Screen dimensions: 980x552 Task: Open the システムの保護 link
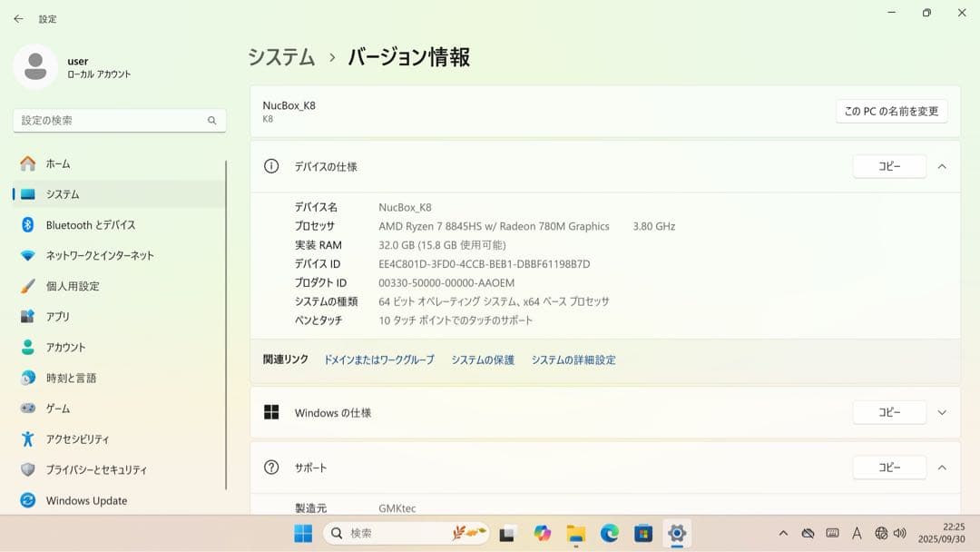tap(482, 360)
